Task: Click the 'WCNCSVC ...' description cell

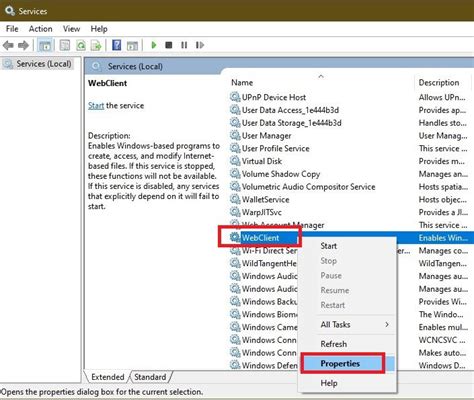Action: pos(442,340)
